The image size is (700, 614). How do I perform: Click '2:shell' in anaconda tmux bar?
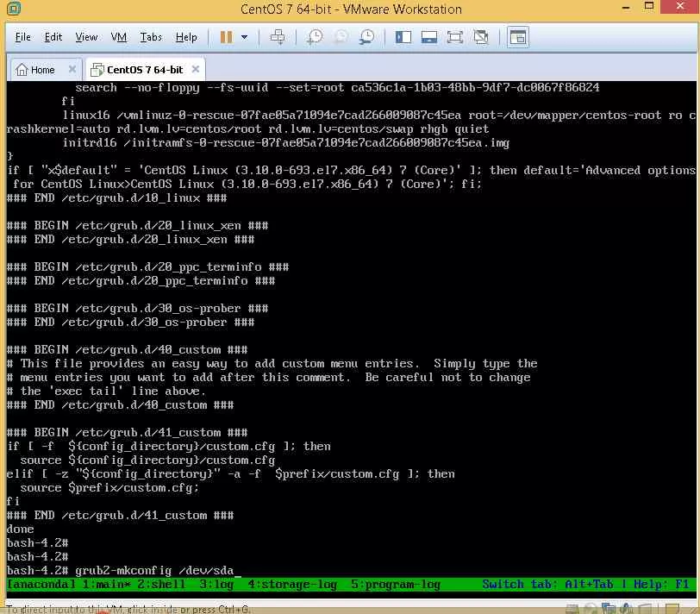click(x=161, y=584)
